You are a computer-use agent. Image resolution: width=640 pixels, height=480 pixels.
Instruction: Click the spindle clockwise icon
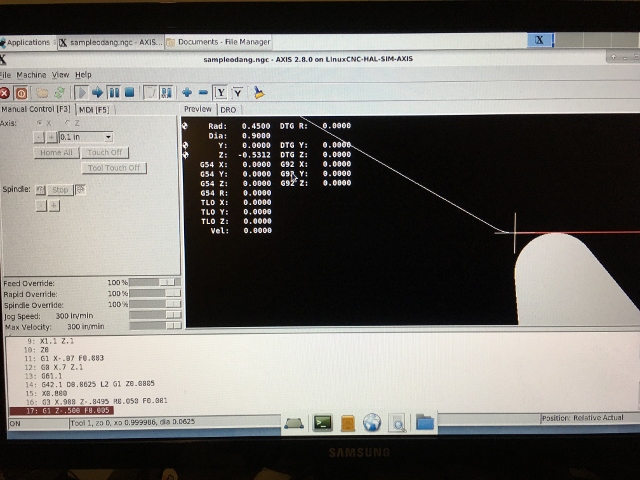point(80,190)
